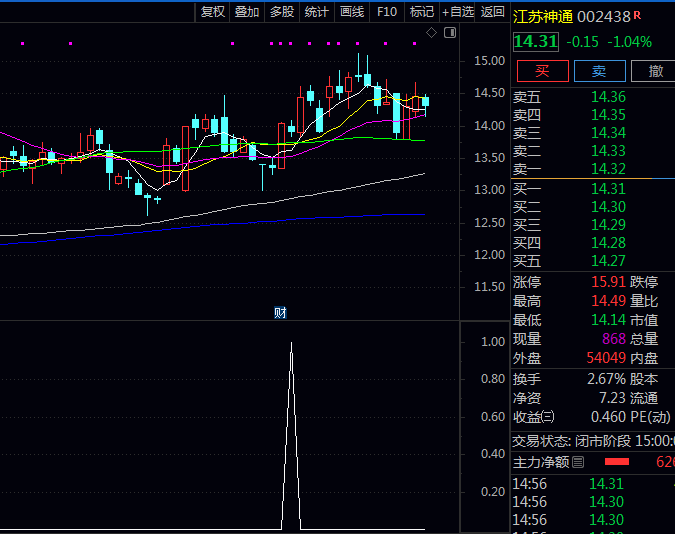Toggle 画线 drawing mode
The image size is (675, 534).
(x=352, y=12)
